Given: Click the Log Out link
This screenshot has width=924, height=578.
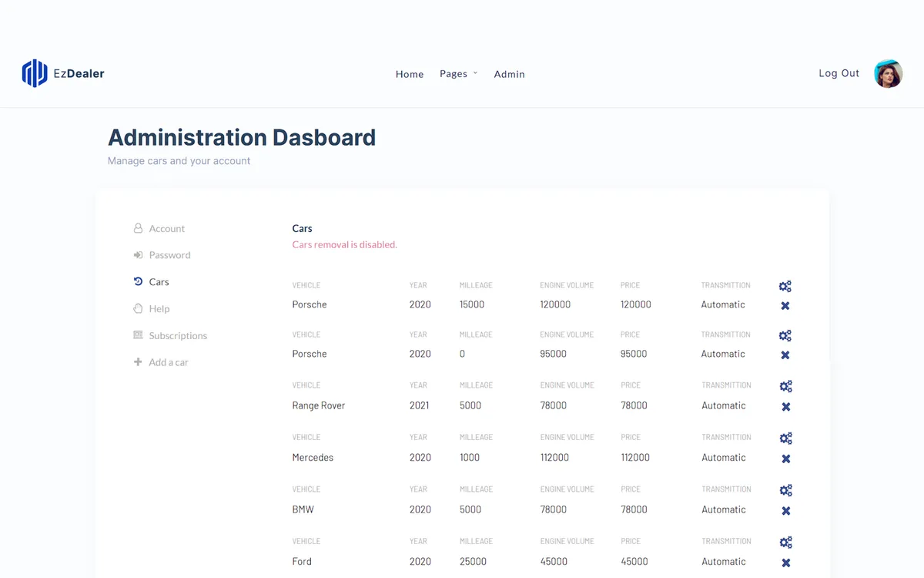Looking at the screenshot, I should [839, 73].
